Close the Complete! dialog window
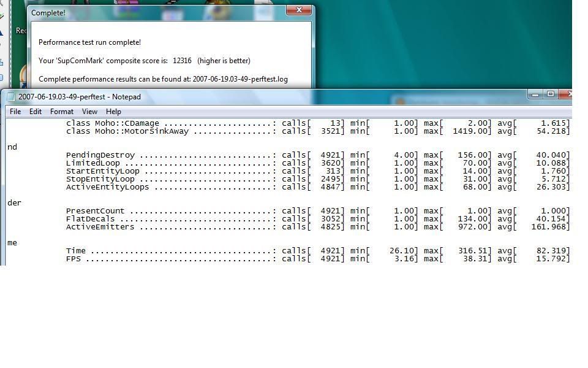 (299, 10)
